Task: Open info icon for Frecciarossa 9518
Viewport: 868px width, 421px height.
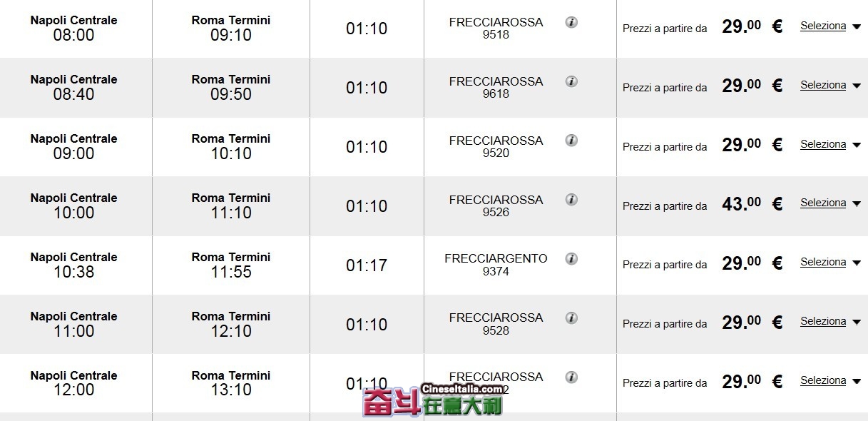Action: pos(571,22)
